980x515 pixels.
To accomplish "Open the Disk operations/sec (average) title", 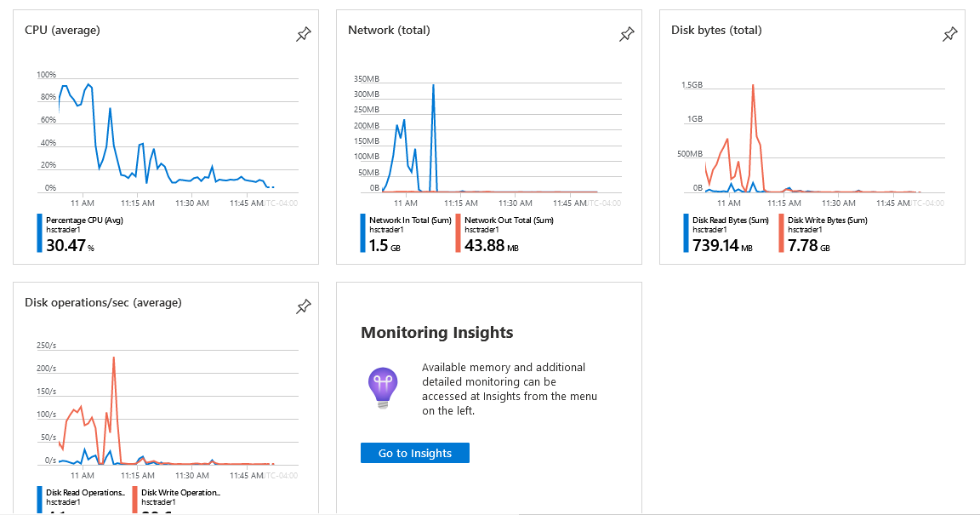I will (103, 302).
